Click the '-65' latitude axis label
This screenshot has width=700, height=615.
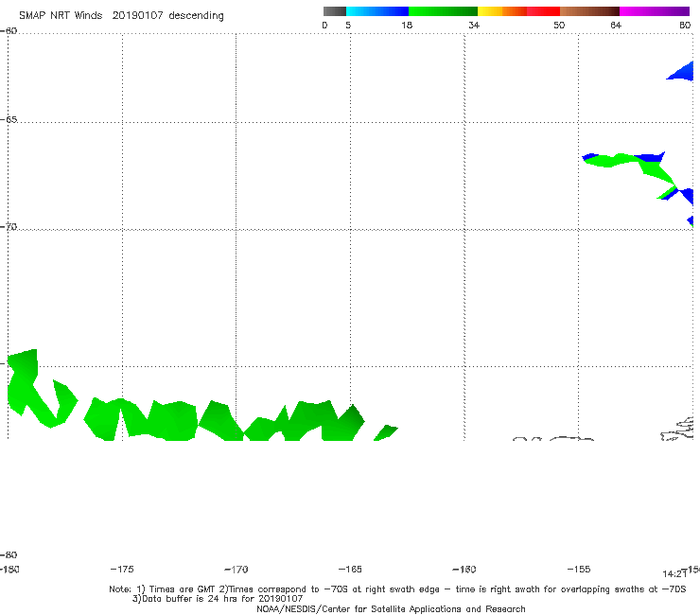click(x=9, y=120)
